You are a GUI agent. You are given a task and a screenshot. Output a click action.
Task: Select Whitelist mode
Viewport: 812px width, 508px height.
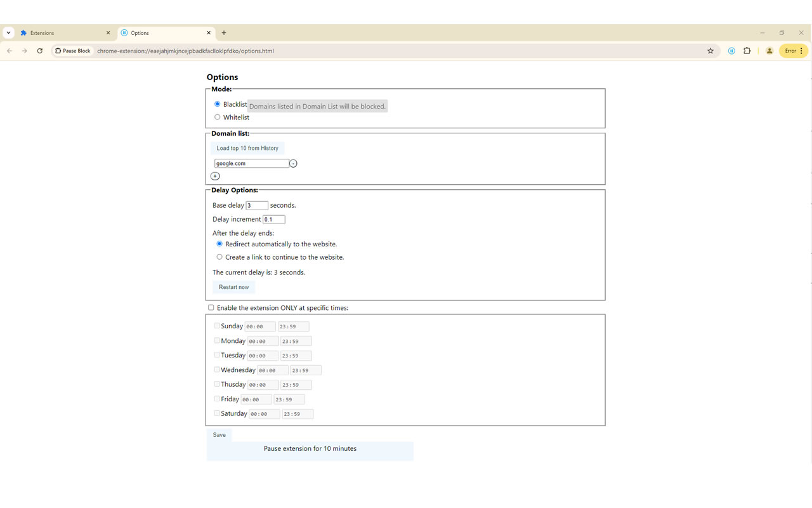click(x=218, y=117)
